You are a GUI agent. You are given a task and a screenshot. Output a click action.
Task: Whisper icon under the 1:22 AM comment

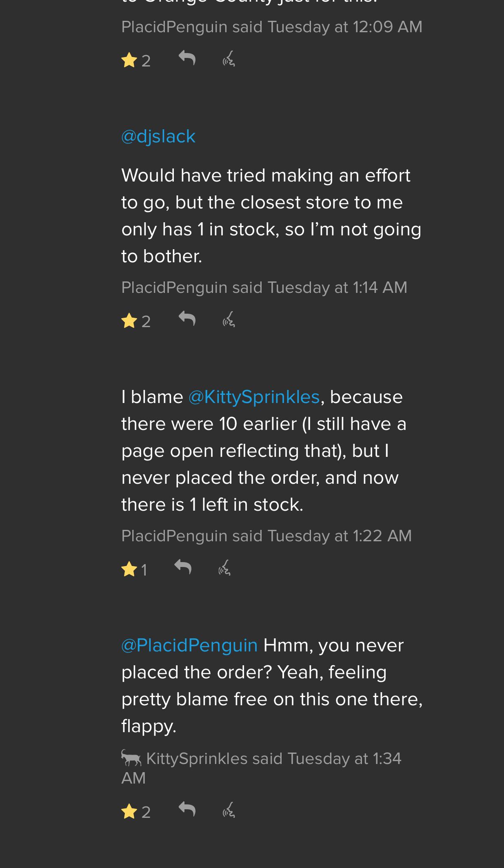(224, 568)
